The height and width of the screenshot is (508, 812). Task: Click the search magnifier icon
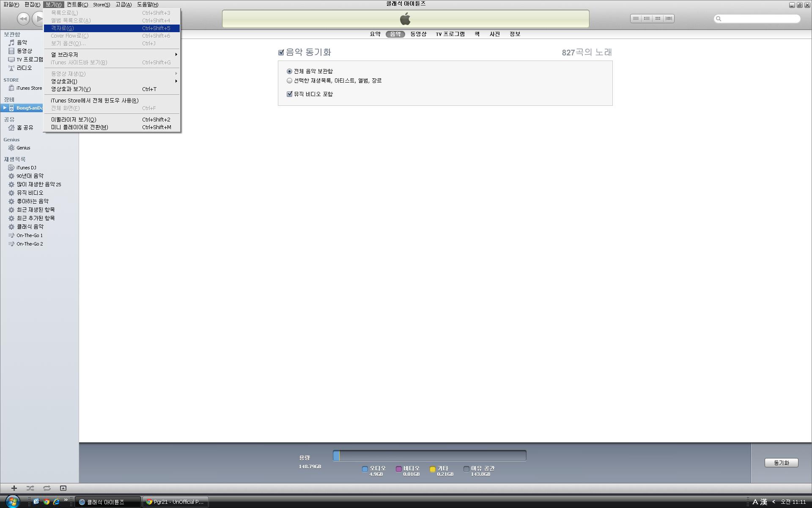718,19
